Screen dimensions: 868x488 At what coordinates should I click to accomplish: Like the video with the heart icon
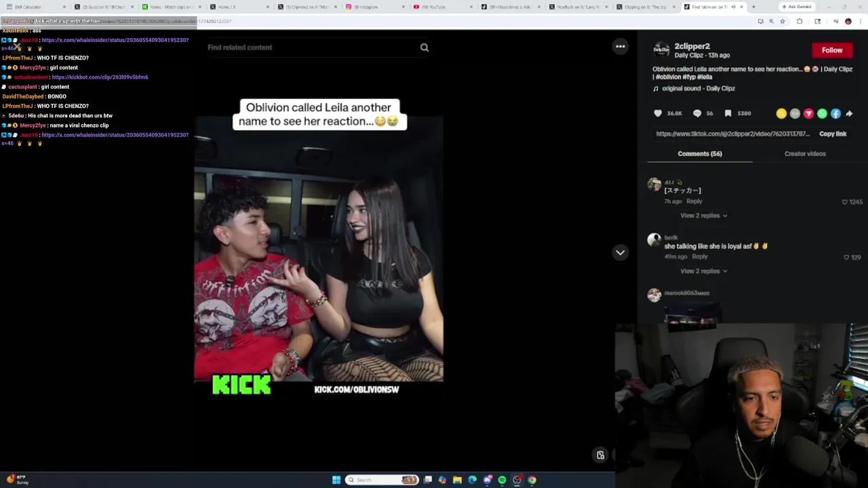(658, 114)
